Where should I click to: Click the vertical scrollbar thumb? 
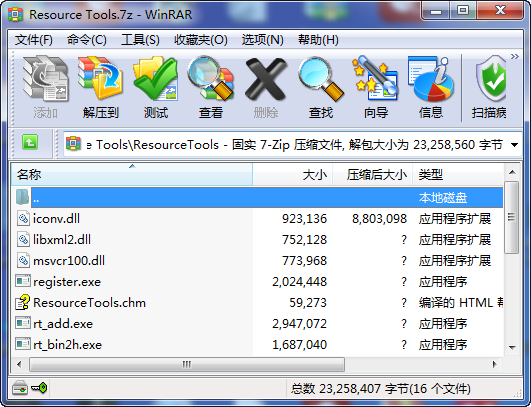(512, 217)
